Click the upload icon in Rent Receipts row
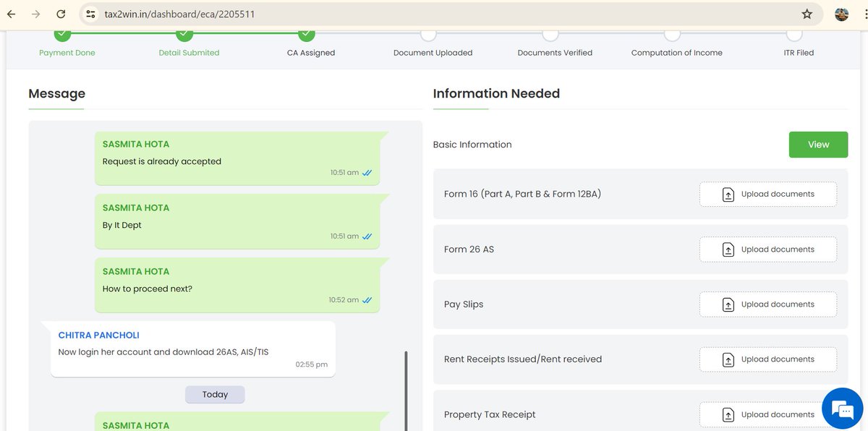The height and width of the screenshot is (431, 868). pos(728,359)
